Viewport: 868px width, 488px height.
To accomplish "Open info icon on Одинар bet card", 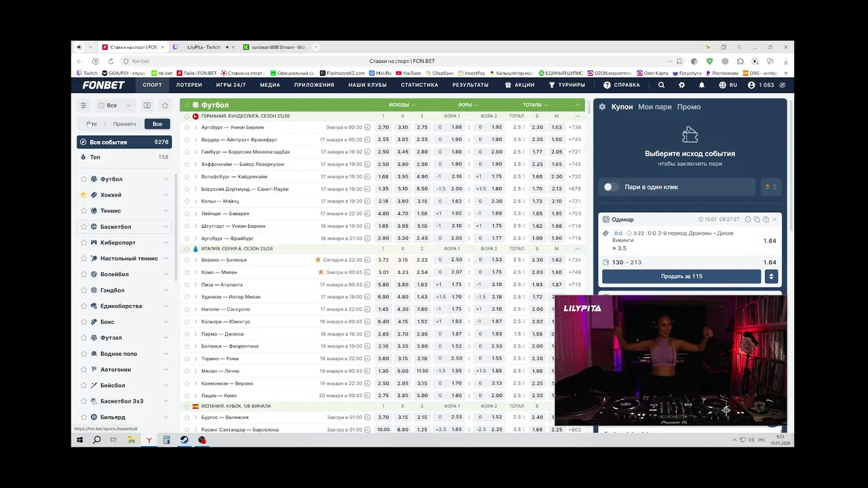I will tap(748, 220).
